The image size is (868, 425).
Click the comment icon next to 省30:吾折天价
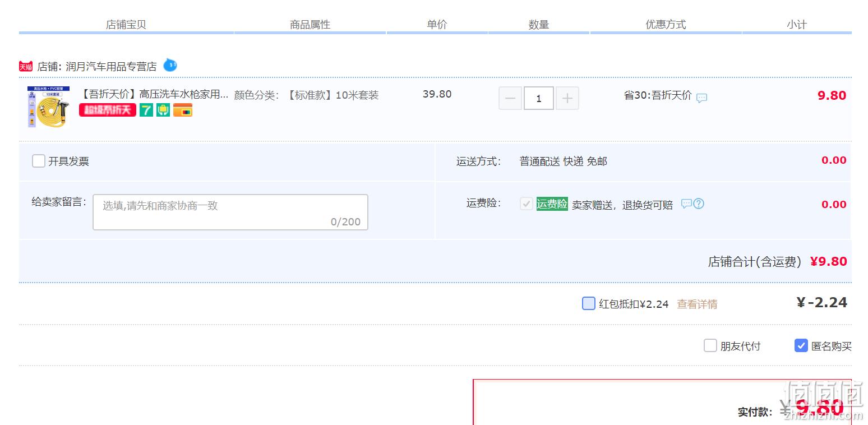tap(701, 98)
